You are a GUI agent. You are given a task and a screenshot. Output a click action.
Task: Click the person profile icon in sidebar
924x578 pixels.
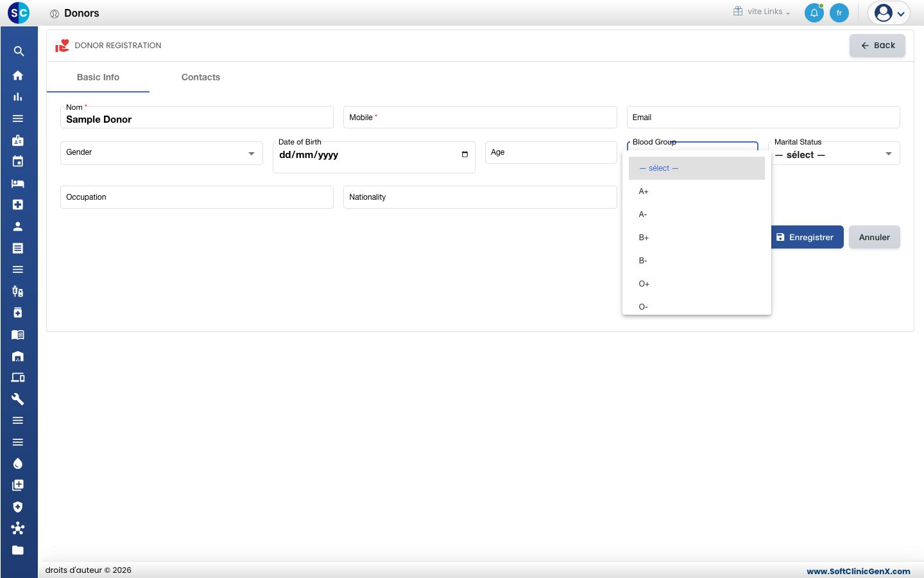click(18, 226)
